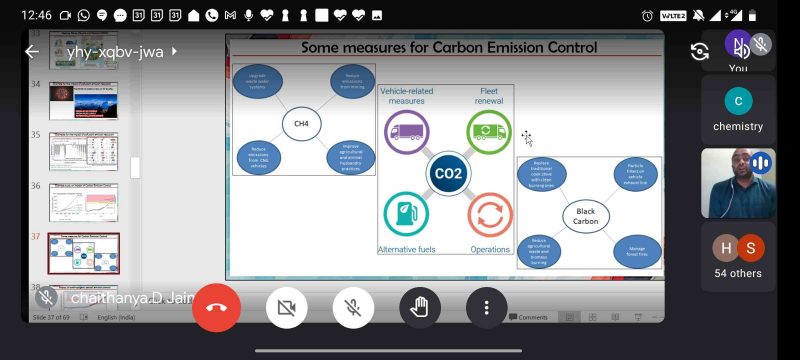Go back using the arrow icon
Screen dimensions: 800x360
click(32, 52)
